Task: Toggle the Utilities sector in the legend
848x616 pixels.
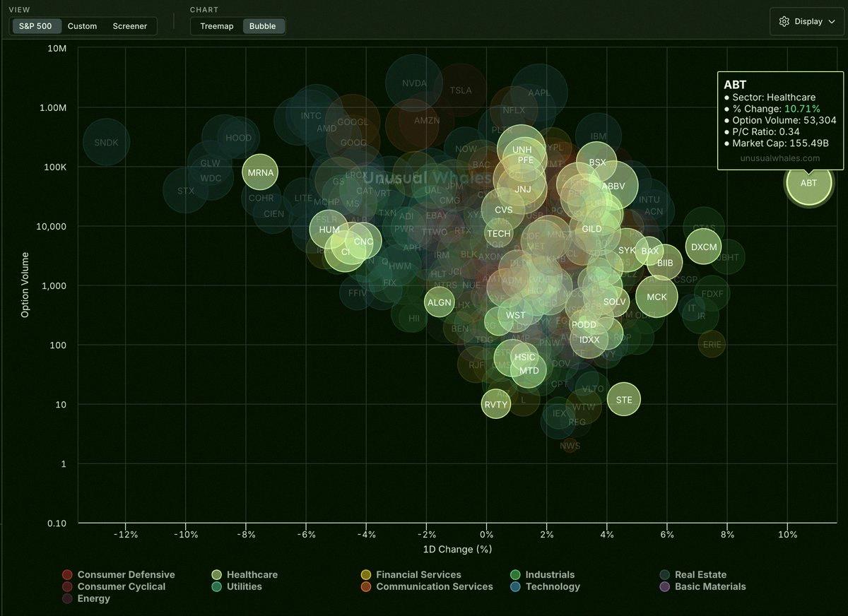Action: coord(237,586)
